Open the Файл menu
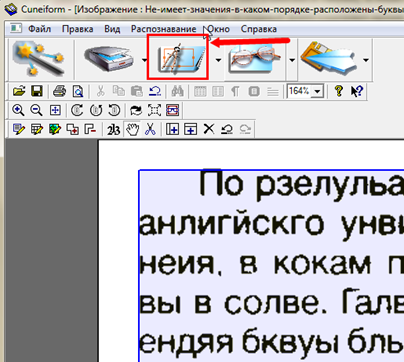This screenshot has width=404, height=362. (x=39, y=29)
